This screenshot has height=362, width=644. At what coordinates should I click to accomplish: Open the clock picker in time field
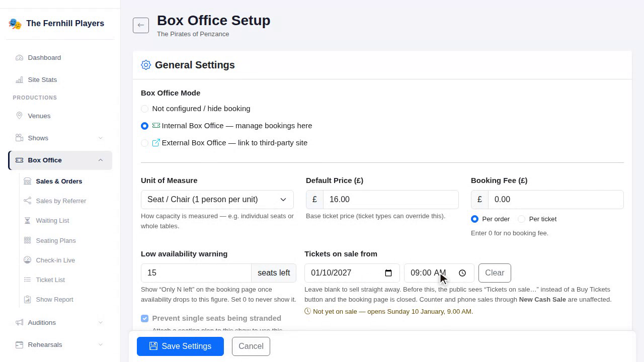(x=462, y=273)
